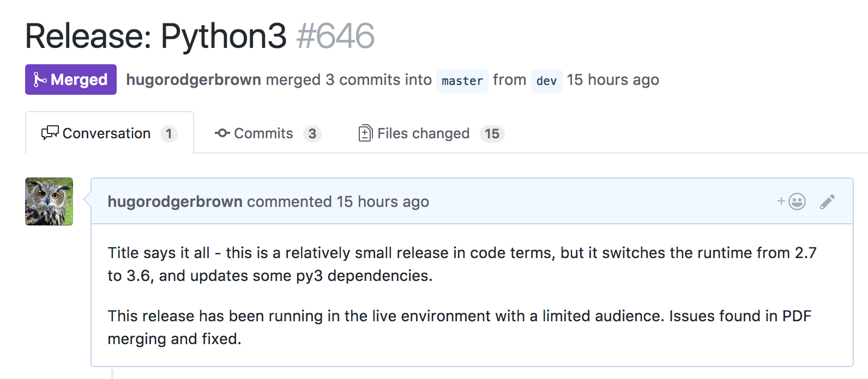Click the master branch label

click(x=462, y=81)
